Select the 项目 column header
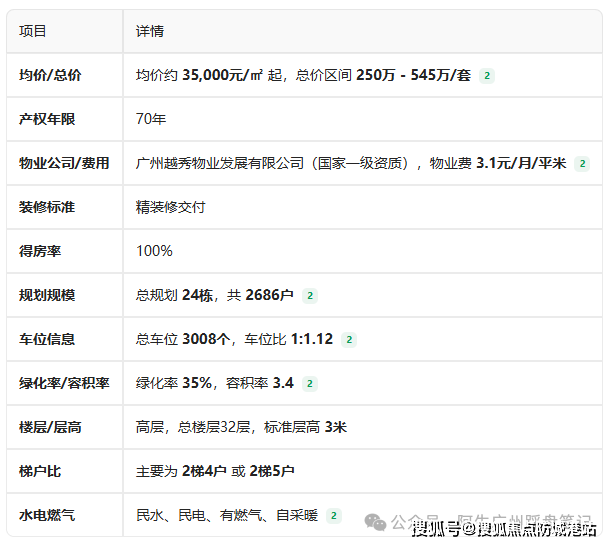 click(x=33, y=31)
